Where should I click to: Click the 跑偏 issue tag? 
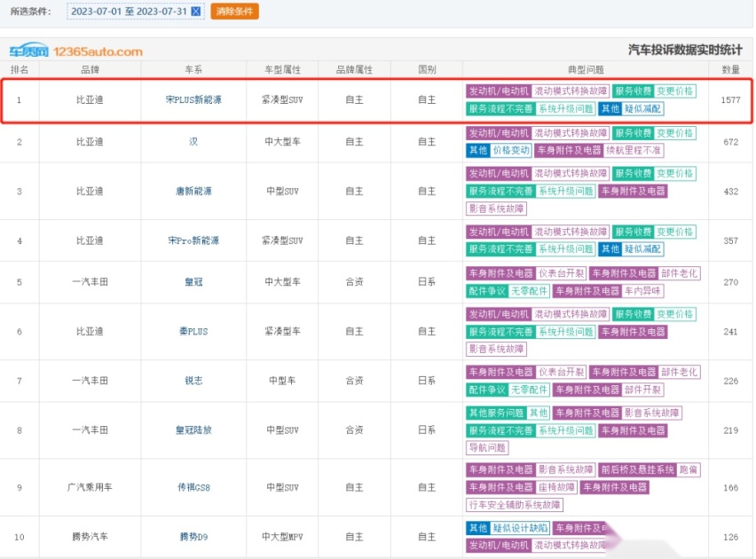pos(689,469)
